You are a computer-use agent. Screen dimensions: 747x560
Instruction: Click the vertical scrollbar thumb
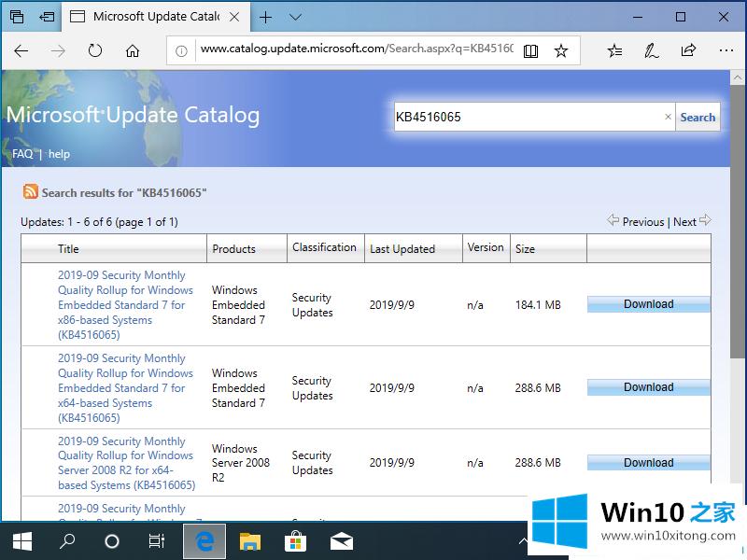738,221
